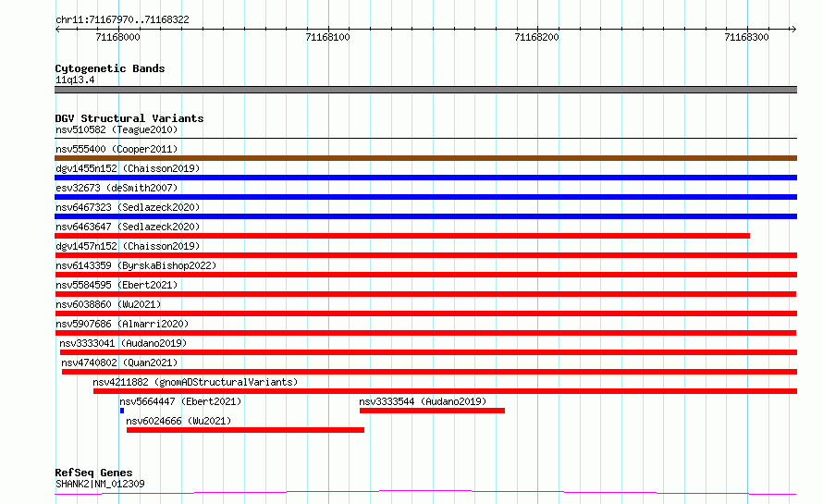Click ruler position 71168300
The image size is (823, 504).
click(x=746, y=37)
